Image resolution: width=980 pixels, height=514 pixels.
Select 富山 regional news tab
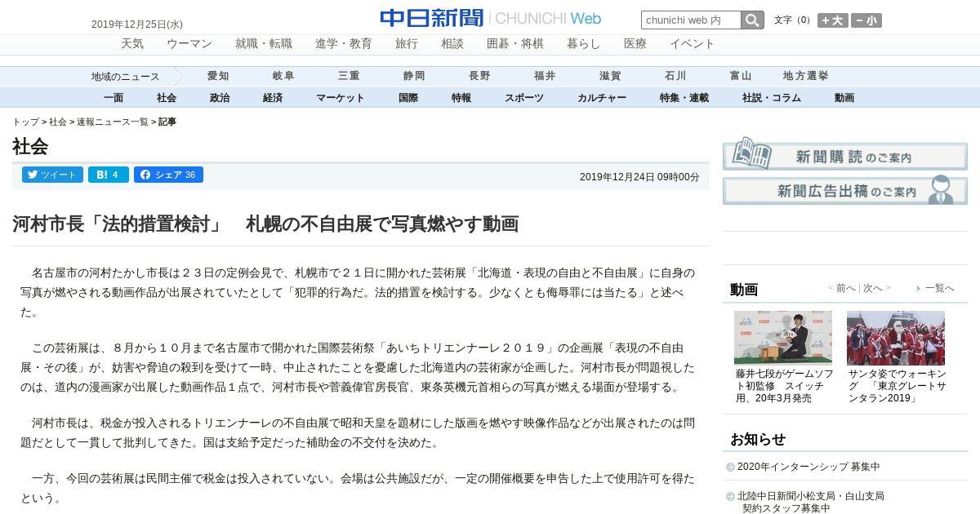741,76
